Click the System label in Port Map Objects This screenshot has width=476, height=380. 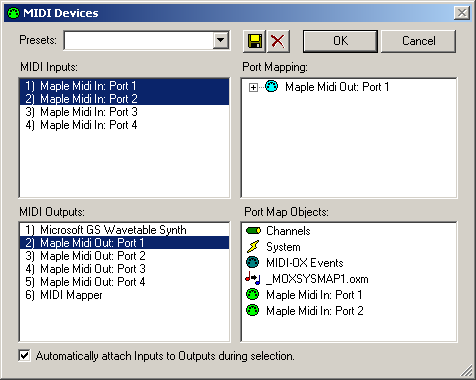283,247
